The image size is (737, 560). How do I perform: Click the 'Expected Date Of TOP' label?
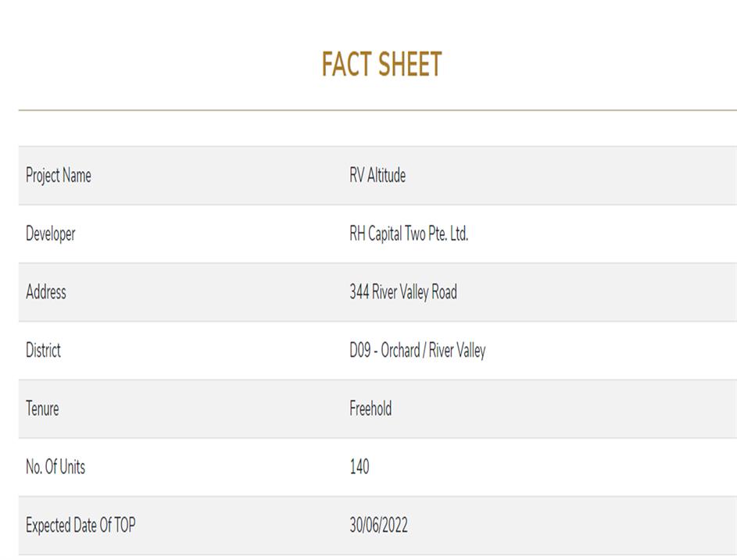pos(80,526)
